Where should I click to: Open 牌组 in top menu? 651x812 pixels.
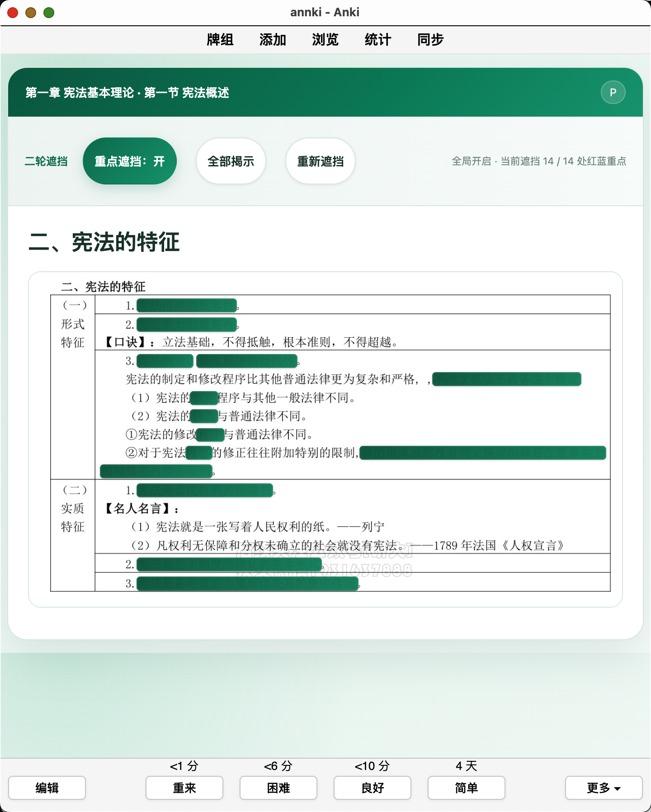220,40
